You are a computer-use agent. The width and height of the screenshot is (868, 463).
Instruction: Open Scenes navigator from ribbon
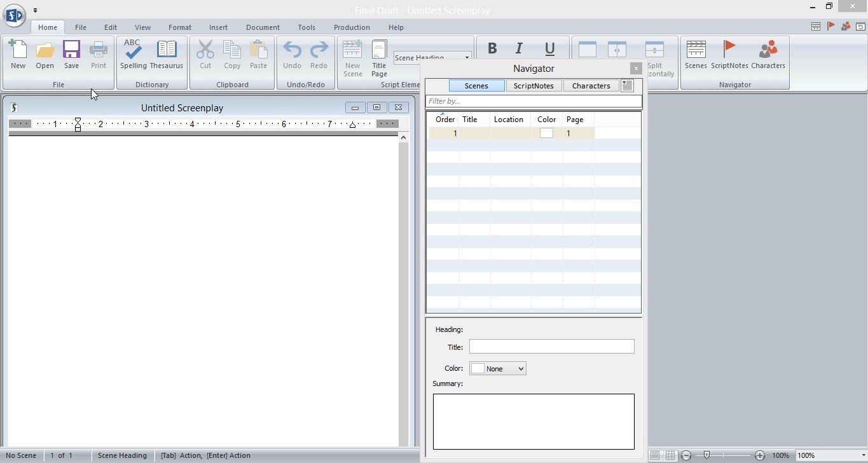(696, 55)
